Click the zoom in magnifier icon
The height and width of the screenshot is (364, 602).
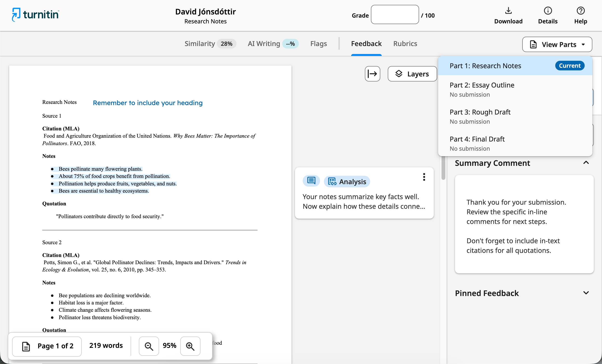point(190,346)
